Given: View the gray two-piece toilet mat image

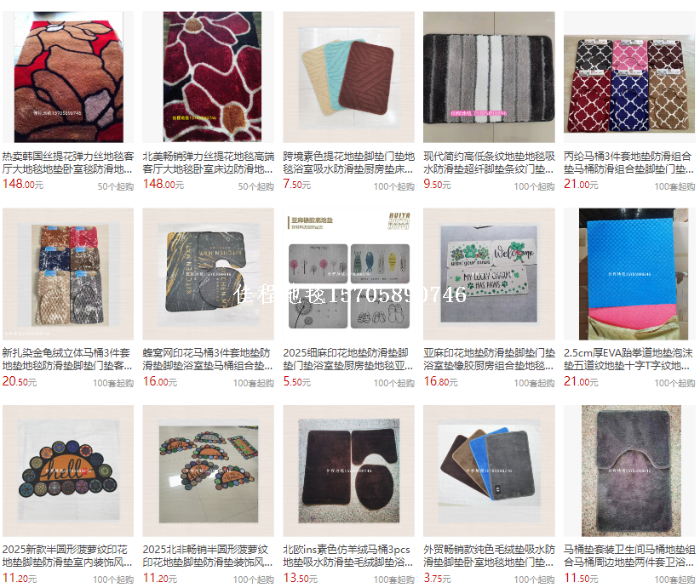Looking at the screenshot, I should click(x=629, y=471).
